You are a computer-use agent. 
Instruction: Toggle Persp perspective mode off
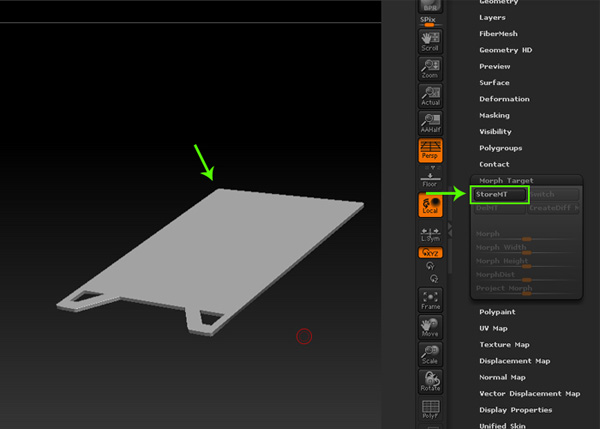pyautogui.click(x=430, y=151)
